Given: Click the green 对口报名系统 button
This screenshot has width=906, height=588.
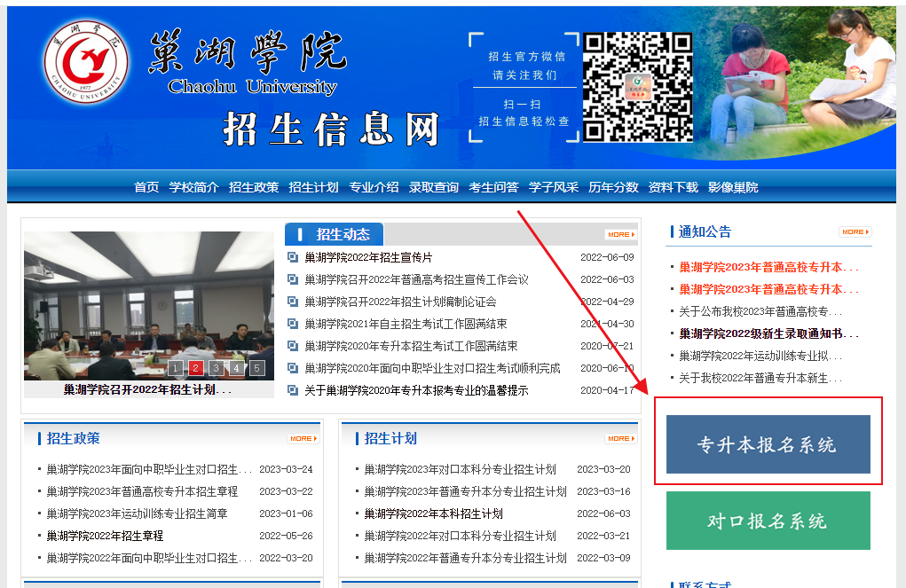Looking at the screenshot, I should (768, 521).
